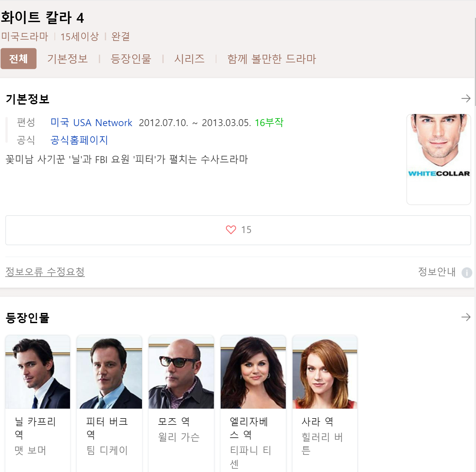Click actor name 티파니 티센
This screenshot has width=476, height=472.
(x=250, y=457)
